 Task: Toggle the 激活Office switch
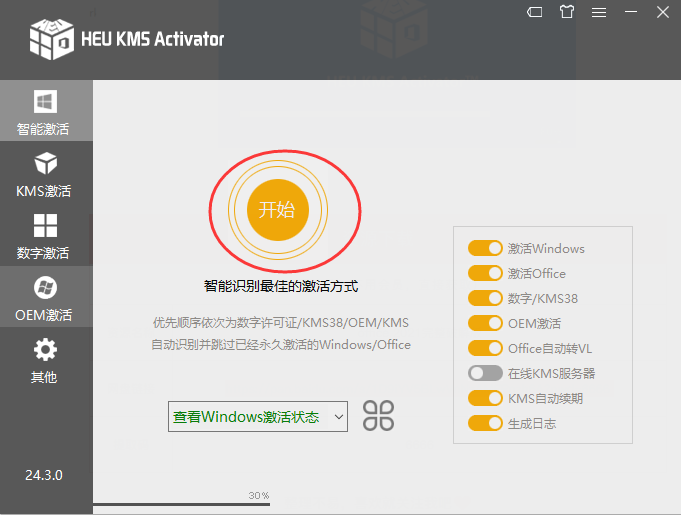click(x=485, y=274)
